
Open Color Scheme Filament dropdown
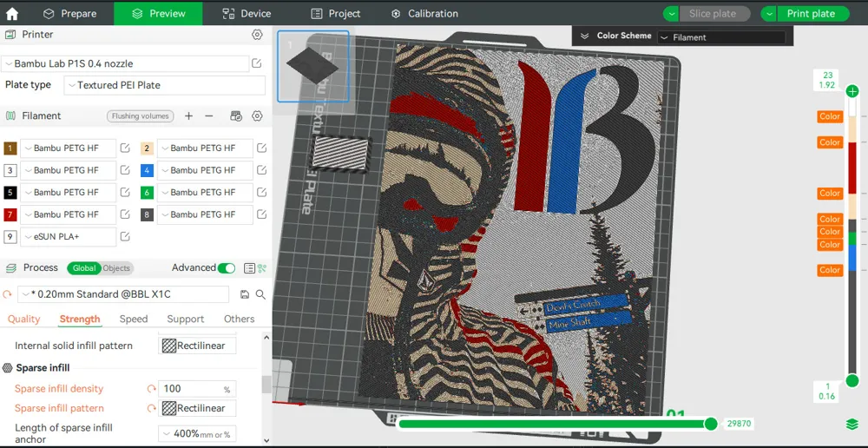pyautogui.click(x=721, y=37)
